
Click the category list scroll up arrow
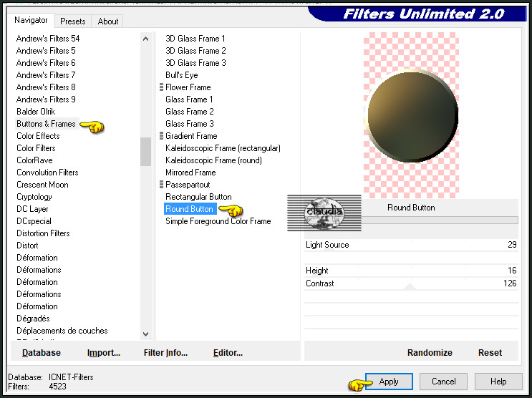146,39
